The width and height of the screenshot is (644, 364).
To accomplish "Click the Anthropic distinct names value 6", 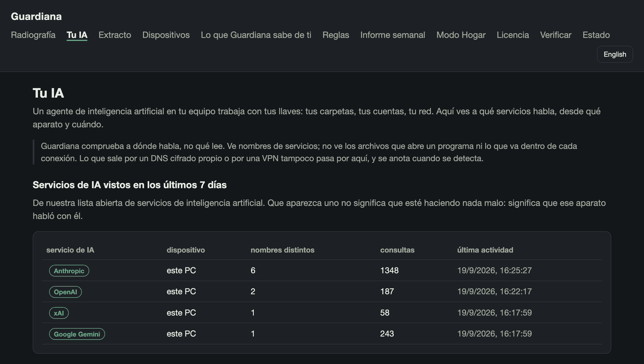I will (253, 270).
